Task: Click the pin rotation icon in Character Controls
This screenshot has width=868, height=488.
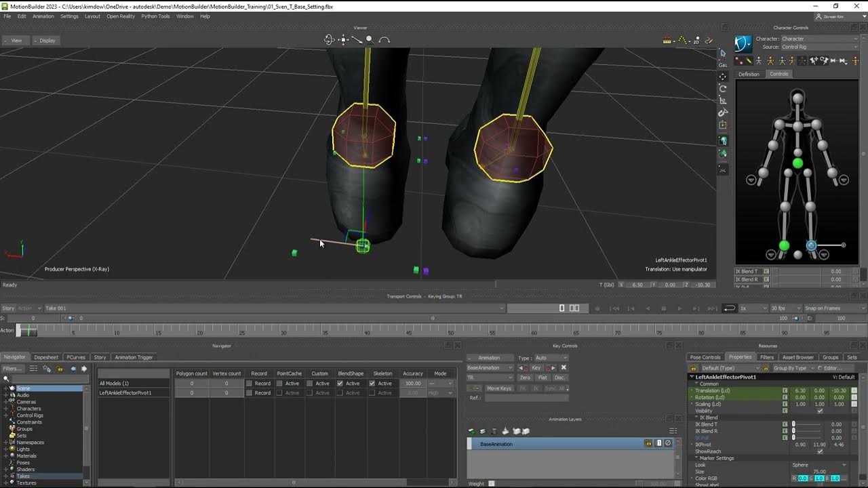Action: click(x=825, y=61)
